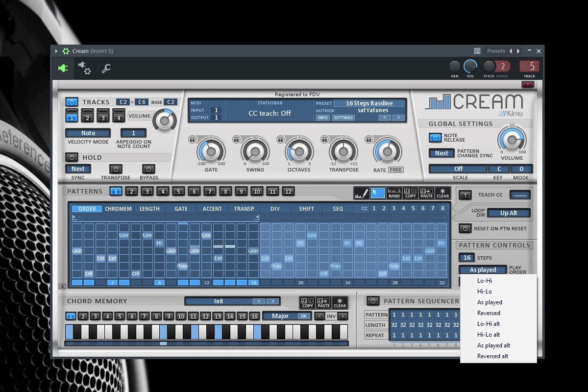Screen dimensions: 588x392
Task: Randomize pattern with RAND icon
Action: (x=394, y=193)
